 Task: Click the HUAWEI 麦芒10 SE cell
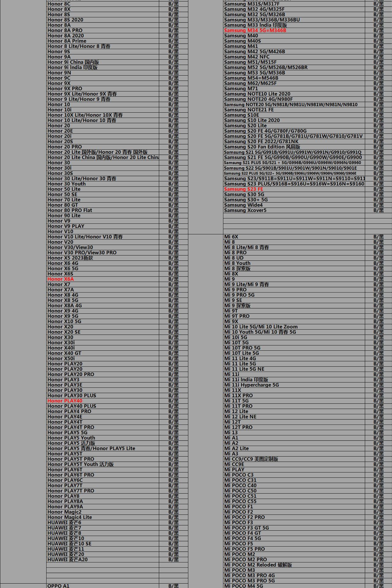coord(69,544)
